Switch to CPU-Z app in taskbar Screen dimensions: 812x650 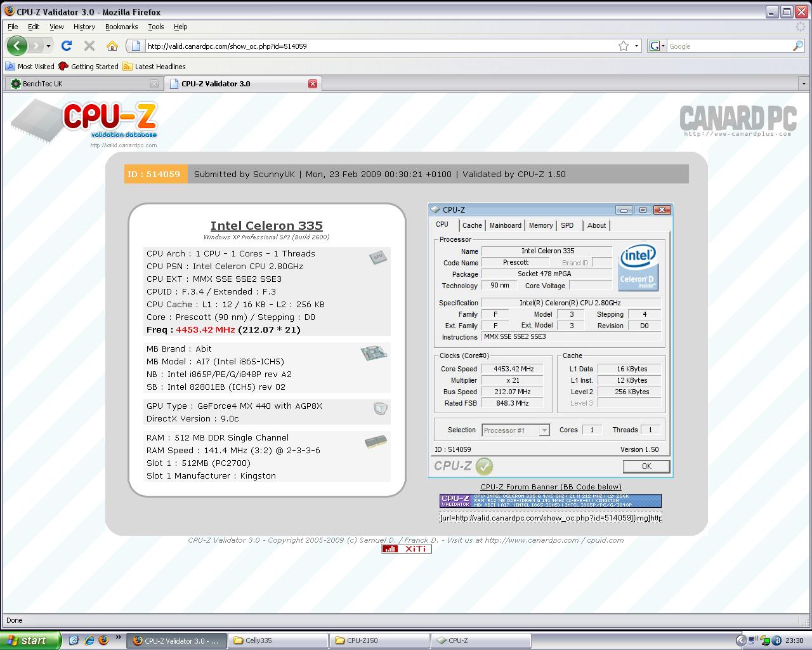point(481,640)
